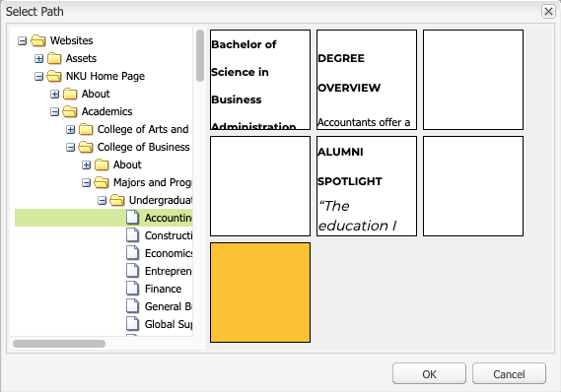561x392 pixels.
Task: Choose the Alumni Spotlight thumbnail
Action: point(367,186)
